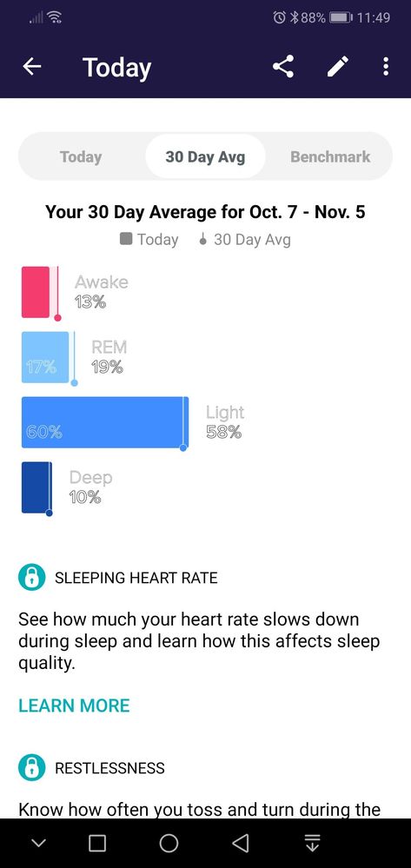Open the three-dot overflow menu
Screen dimensions: 411x868
pos(386,67)
